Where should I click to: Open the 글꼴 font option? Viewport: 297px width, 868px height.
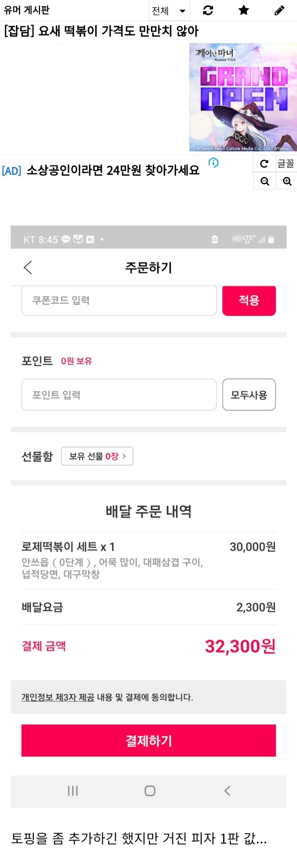[286, 164]
